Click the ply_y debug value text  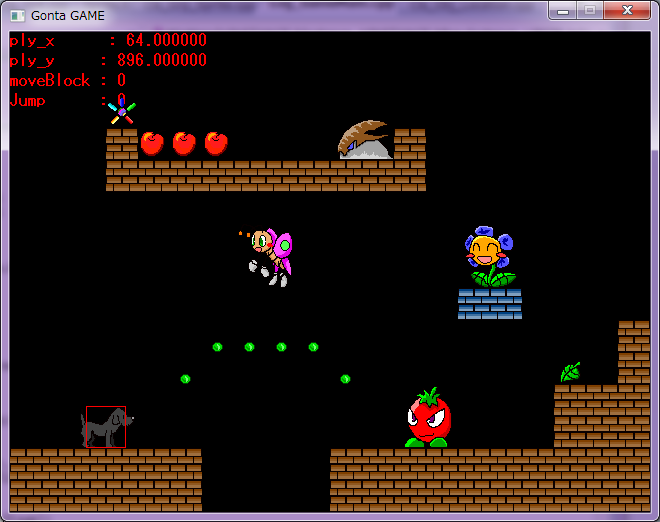click(x=166, y=61)
